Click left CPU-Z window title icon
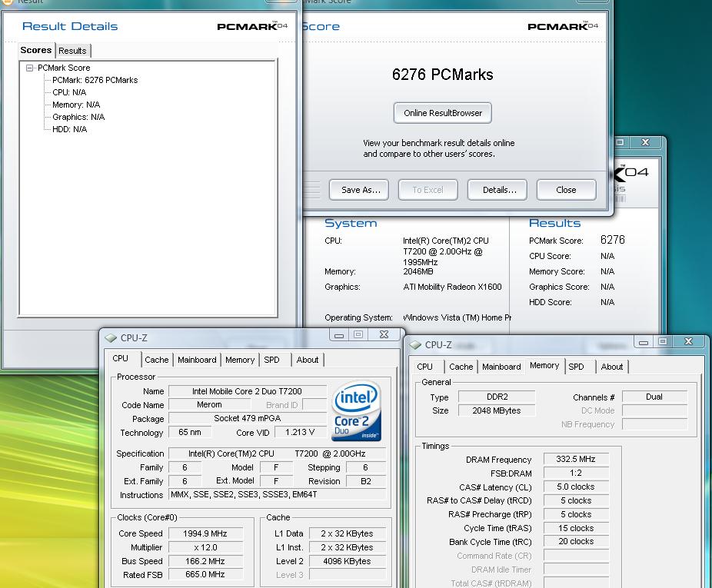Screen dimensions: 712x588 111,338
